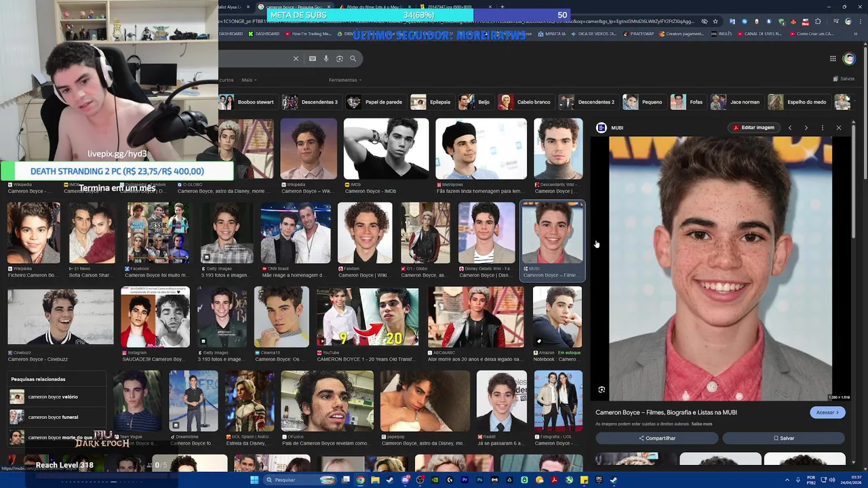Click the taskbar Pesquisar search field
The image size is (868, 488).
coord(299,480)
